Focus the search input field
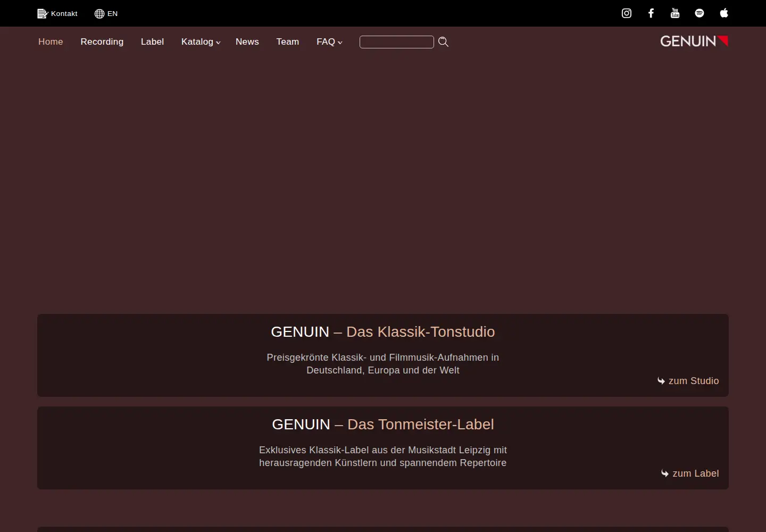 tap(397, 42)
